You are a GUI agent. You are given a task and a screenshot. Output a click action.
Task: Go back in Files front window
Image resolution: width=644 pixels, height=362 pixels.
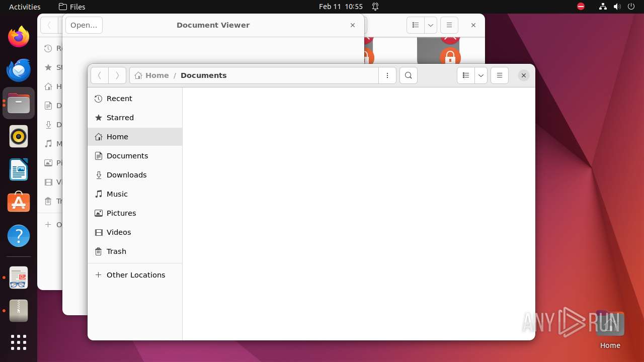(100, 75)
